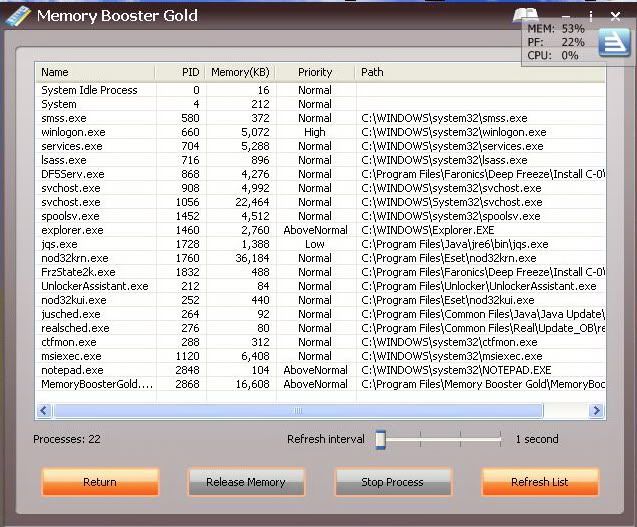Select the nod32krn.exe process name
This screenshot has width=637, height=527.
click(75, 258)
